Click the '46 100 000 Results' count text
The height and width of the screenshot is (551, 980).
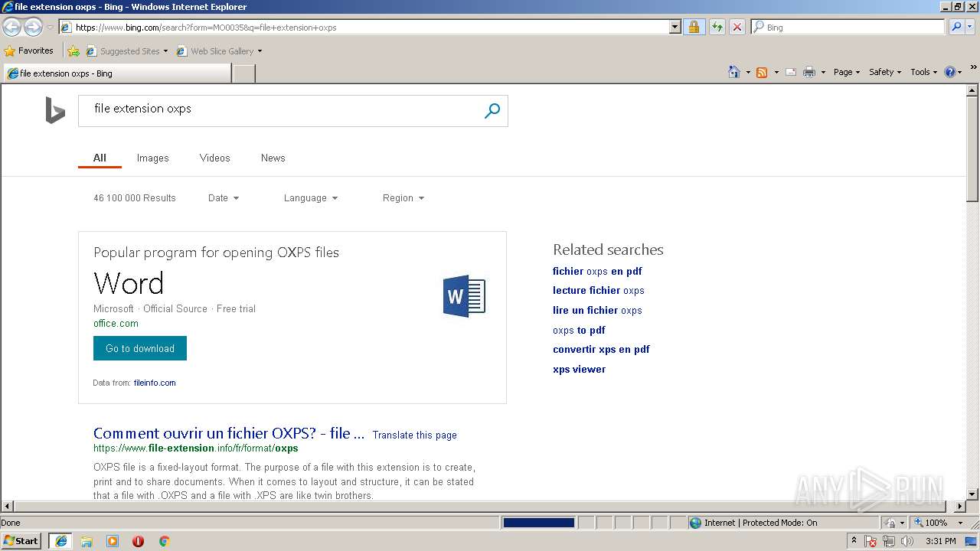pyautogui.click(x=135, y=198)
